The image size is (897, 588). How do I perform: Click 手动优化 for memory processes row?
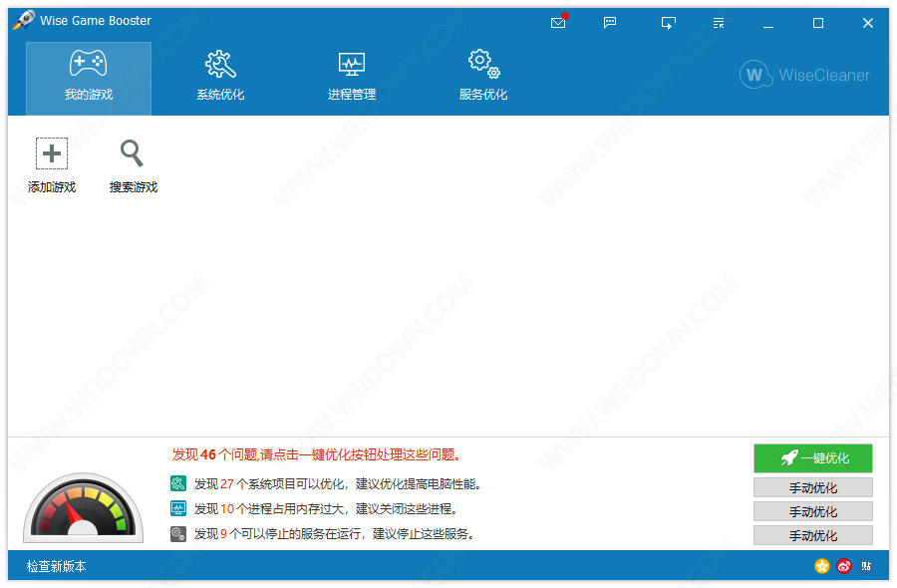(813, 512)
